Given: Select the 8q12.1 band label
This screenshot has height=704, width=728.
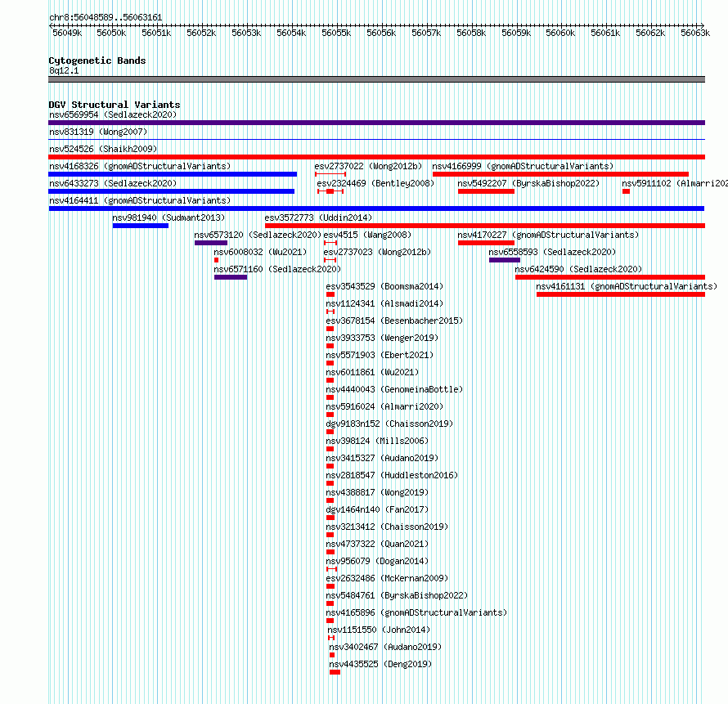Looking at the screenshot, I should coord(64,70).
